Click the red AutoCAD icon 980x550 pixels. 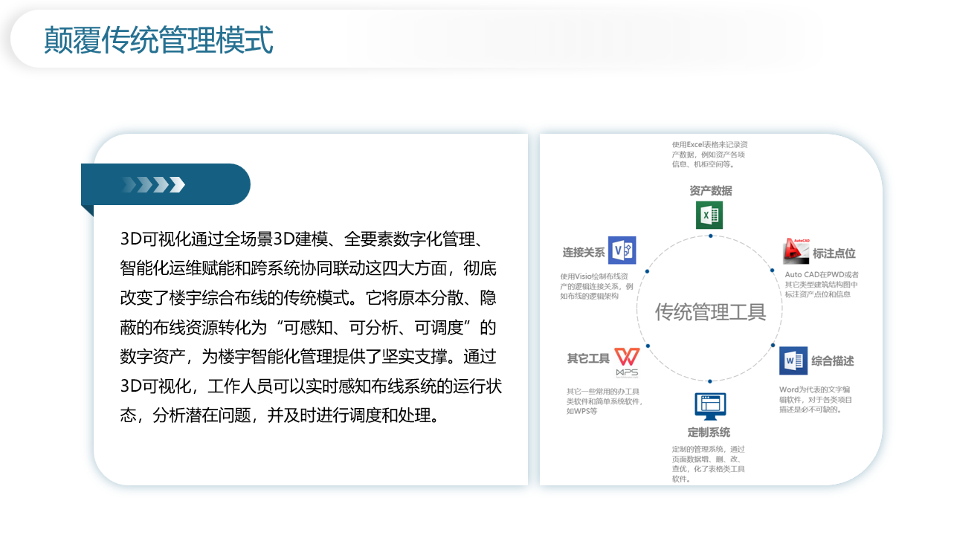click(796, 251)
